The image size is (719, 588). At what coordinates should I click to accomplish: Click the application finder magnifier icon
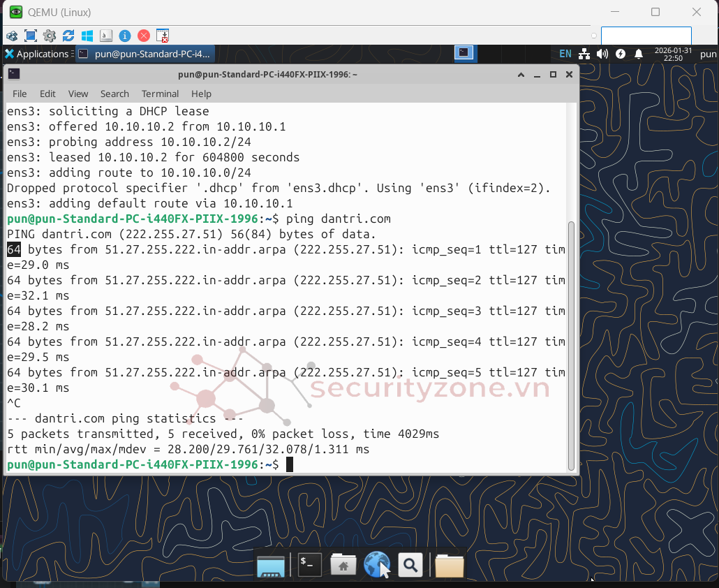pos(410,565)
